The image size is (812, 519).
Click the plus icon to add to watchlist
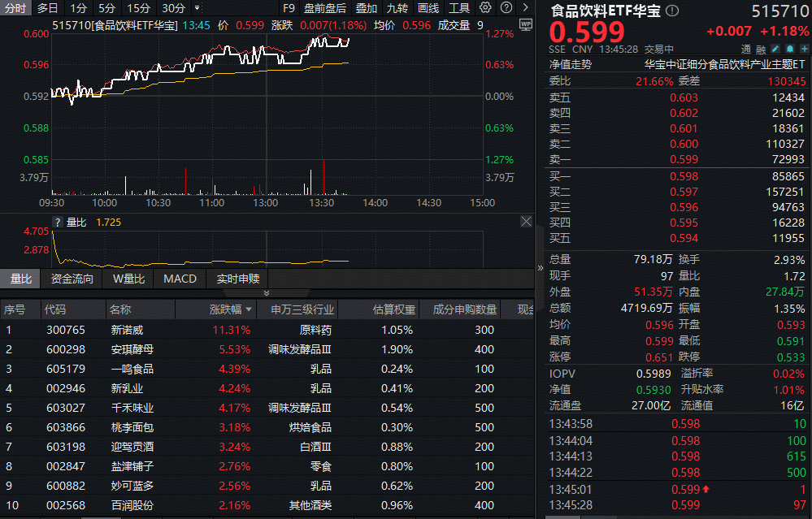(x=805, y=49)
